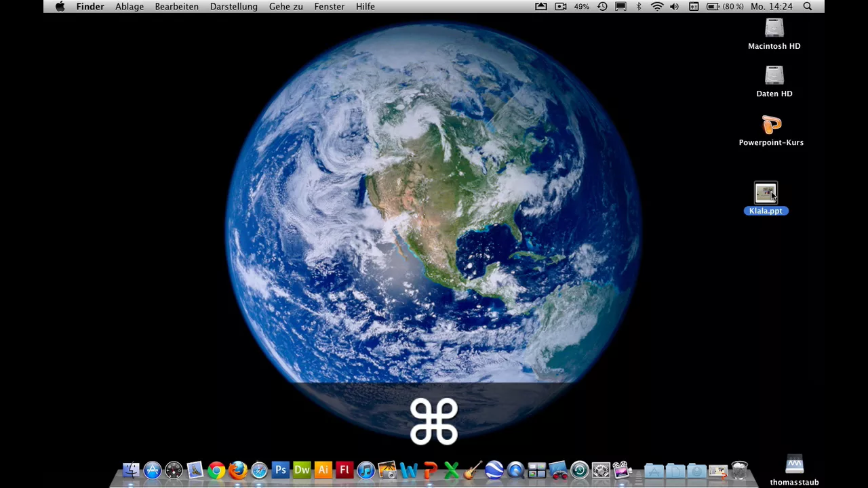This screenshot has width=868, height=488.
Task: Open QuickTime Player from the Dock
Action: [x=516, y=470]
